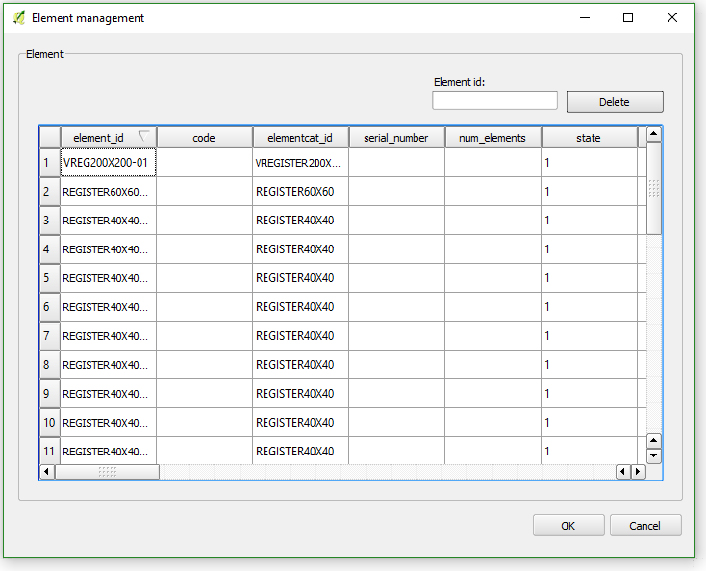Click the Cancel button
Screen dimensions: 706x571
[x=645, y=526]
